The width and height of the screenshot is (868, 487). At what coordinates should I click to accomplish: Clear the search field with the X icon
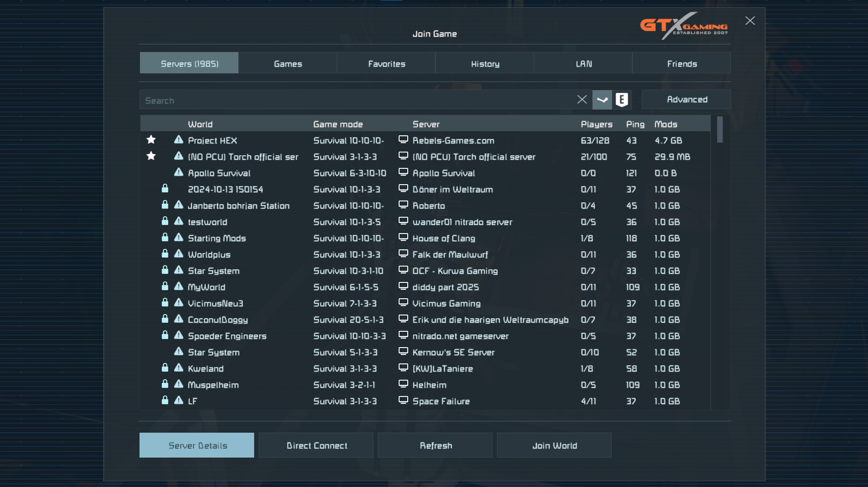tap(582, 100)
